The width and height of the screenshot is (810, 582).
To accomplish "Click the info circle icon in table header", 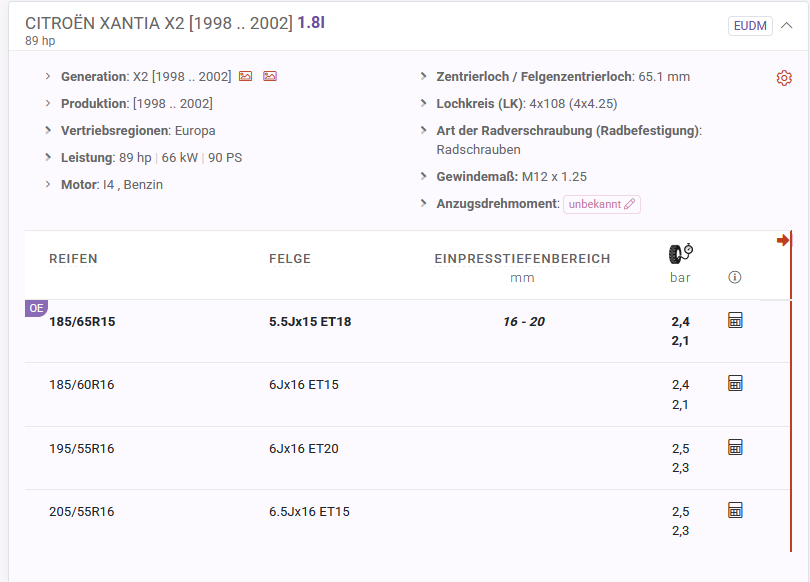I will (x=735, y=277).
